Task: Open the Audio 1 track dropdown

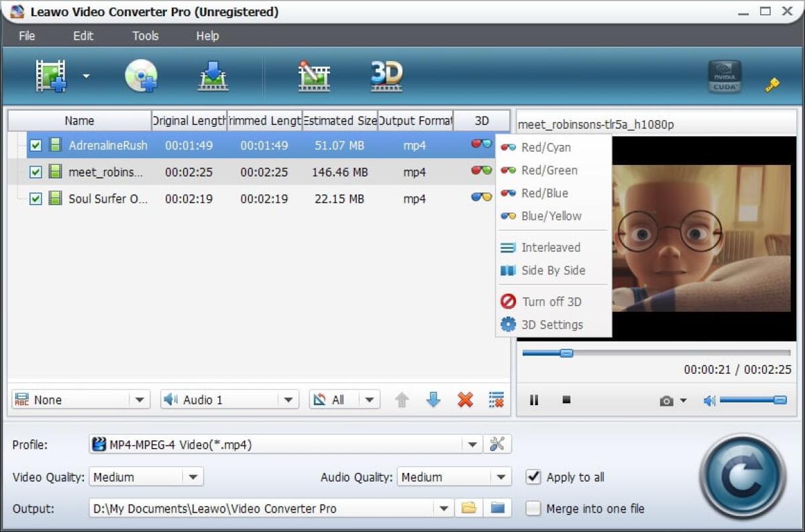Action: (x=288, y=398)
